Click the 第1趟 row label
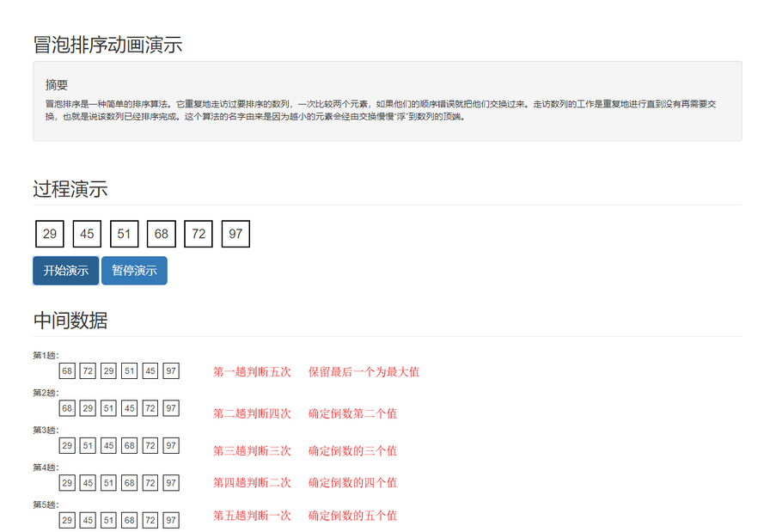The width and height of the screenshot is (764, 532). [x=46, y=355]
